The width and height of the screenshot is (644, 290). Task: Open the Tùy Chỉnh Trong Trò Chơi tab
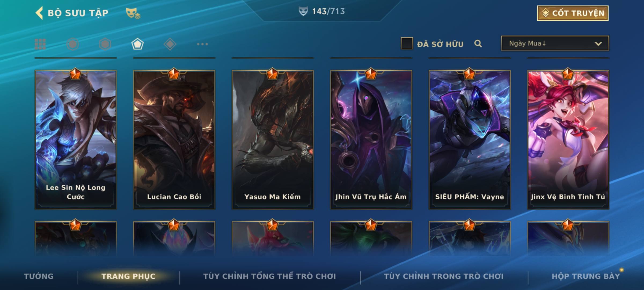pos(444,276)
